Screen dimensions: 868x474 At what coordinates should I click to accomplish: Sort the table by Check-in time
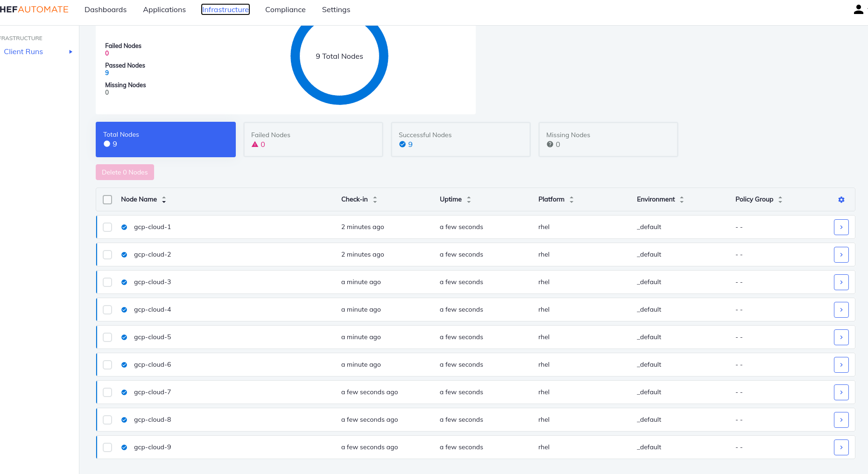(375, 200)
